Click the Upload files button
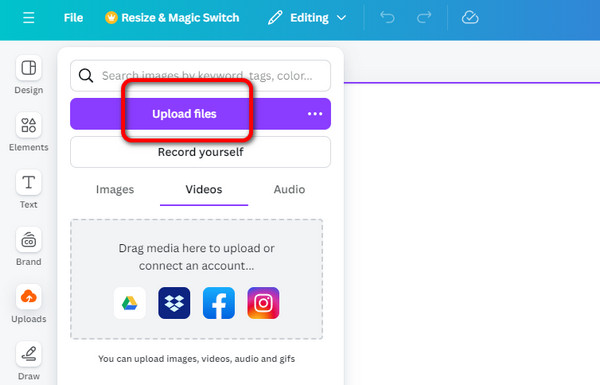This screenshot has width=600, height=385. pyautogui.click(x=184, y=114)
